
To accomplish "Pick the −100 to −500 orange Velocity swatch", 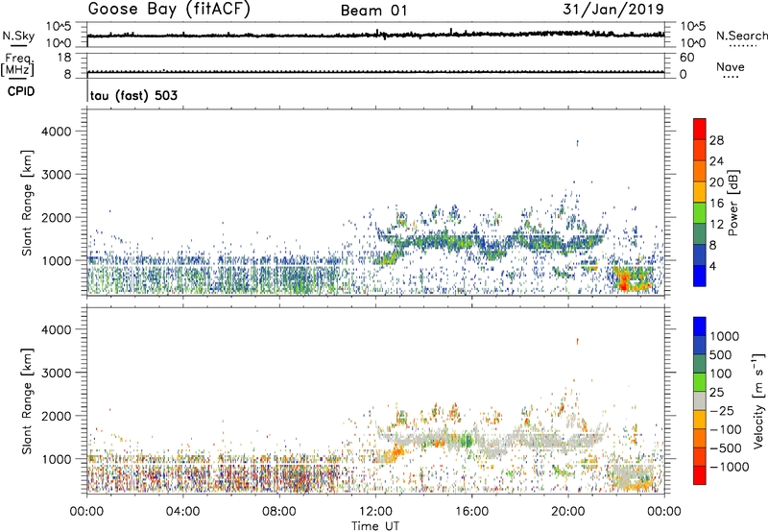I will [700, 438].
